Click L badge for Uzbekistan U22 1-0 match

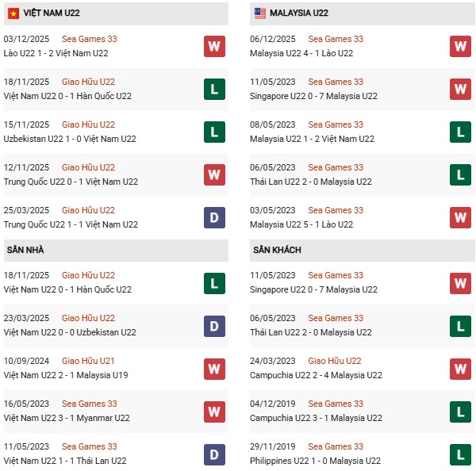pyautogui.click(x=214, y=132)
